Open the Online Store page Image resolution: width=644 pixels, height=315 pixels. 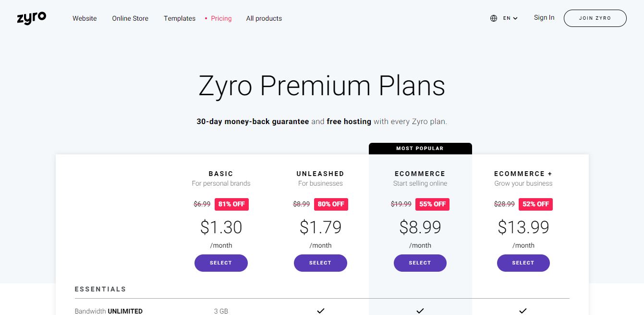coord(130,18)
